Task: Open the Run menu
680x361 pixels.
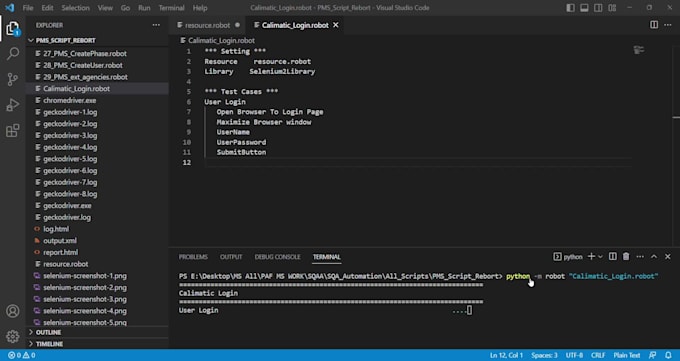Action: (x=144, y=8)
